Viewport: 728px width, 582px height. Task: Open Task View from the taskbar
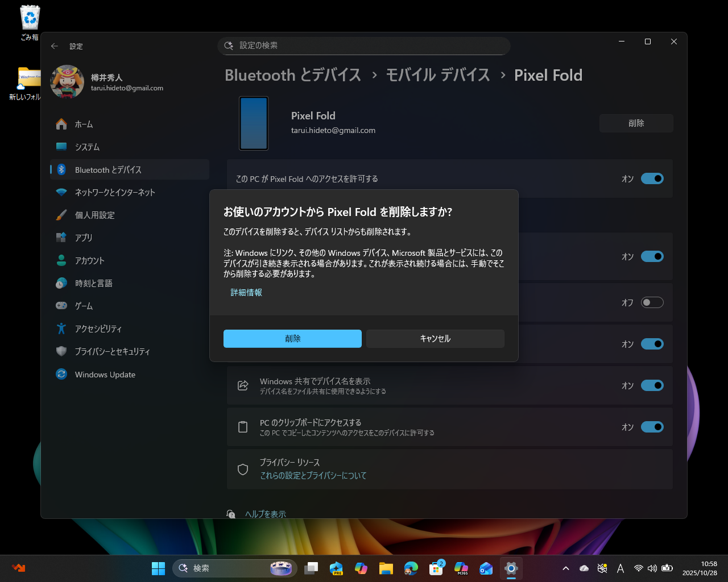pyautogui.click(x=311, y=568)
